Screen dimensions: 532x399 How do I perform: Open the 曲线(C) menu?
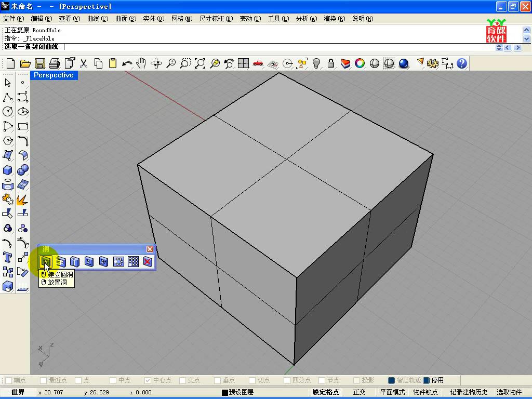click(98, 19)
